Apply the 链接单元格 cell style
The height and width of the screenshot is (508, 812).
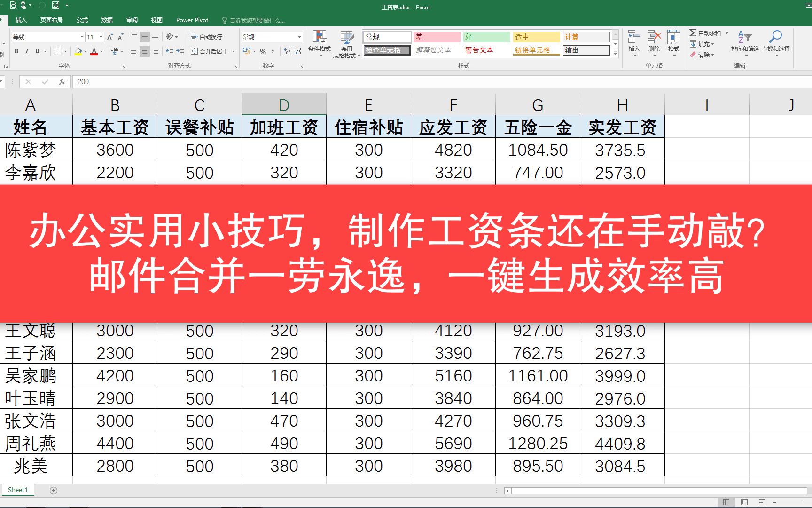click(536, 50)
